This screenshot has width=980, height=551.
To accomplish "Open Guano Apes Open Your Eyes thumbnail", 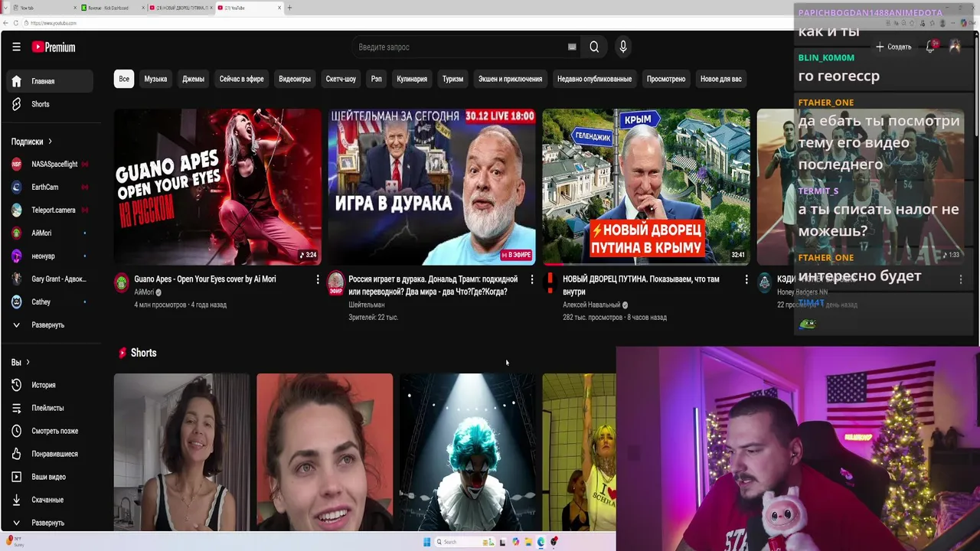I will coord(217,187).
